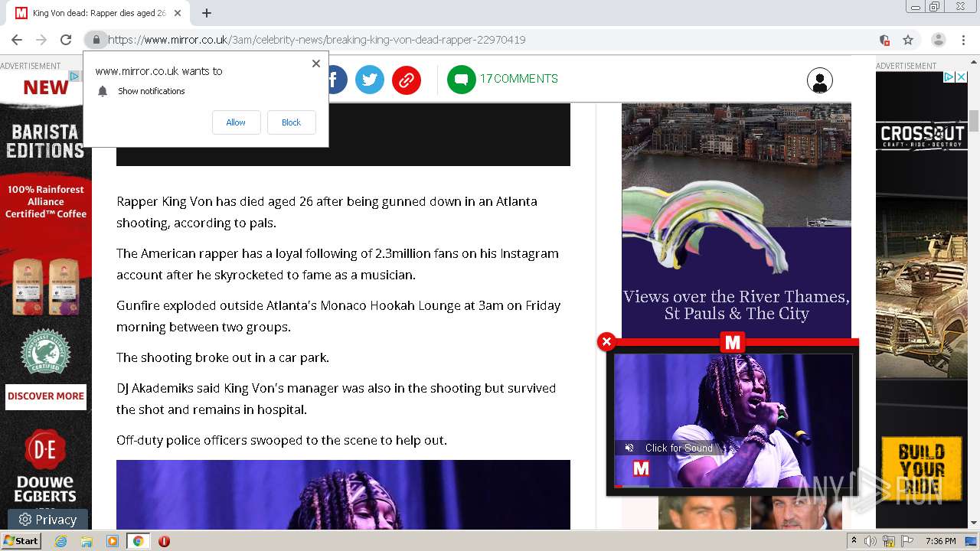Close the Crossout ad with X

click(x=962, y=77)
